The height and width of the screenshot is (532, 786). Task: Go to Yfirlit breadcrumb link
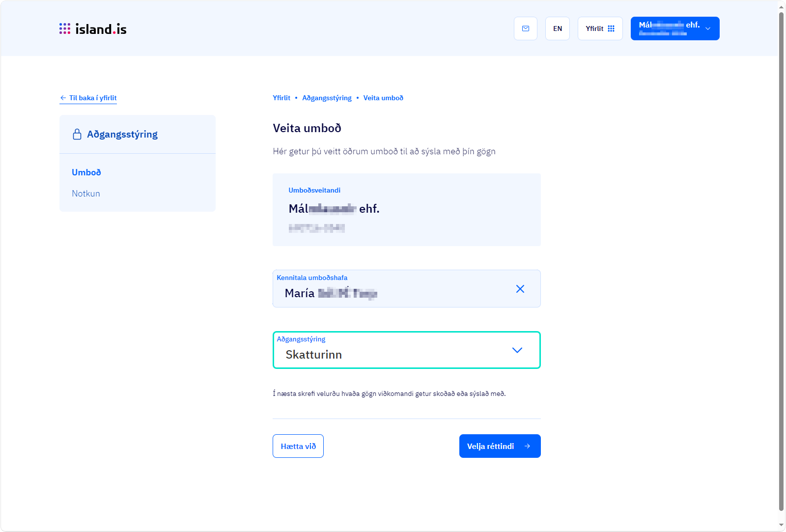click(281, 98)
